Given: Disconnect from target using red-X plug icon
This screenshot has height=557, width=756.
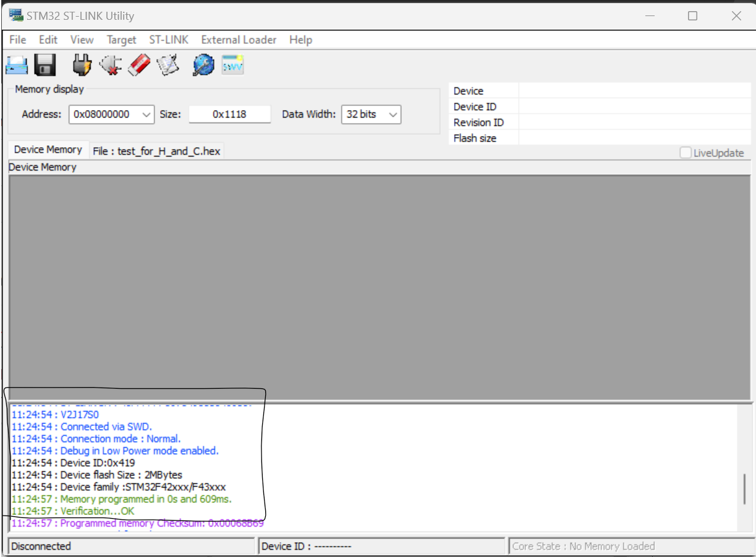Looking at the screenshot, I should (110, 64).
